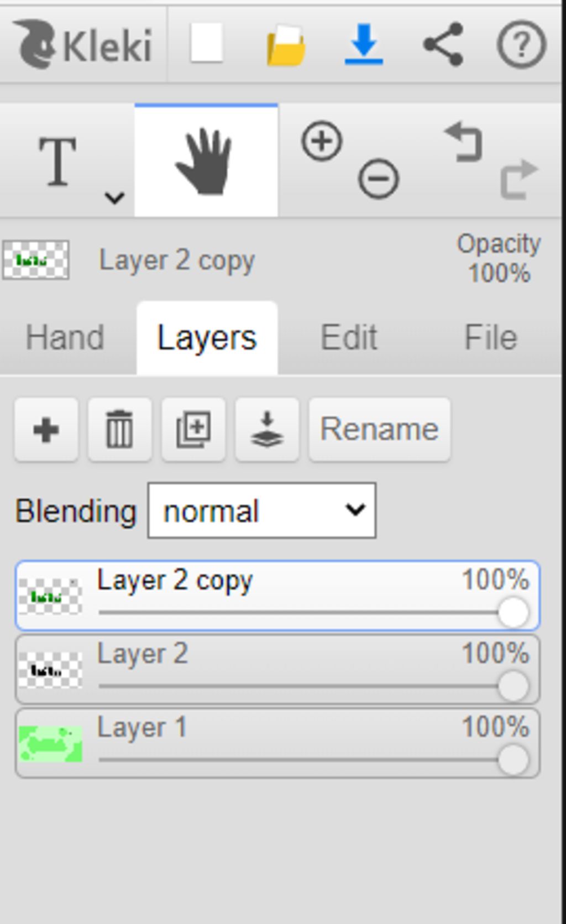Open the Blending mode dropdown
The image size is (566, 924).
pos(262,510)
